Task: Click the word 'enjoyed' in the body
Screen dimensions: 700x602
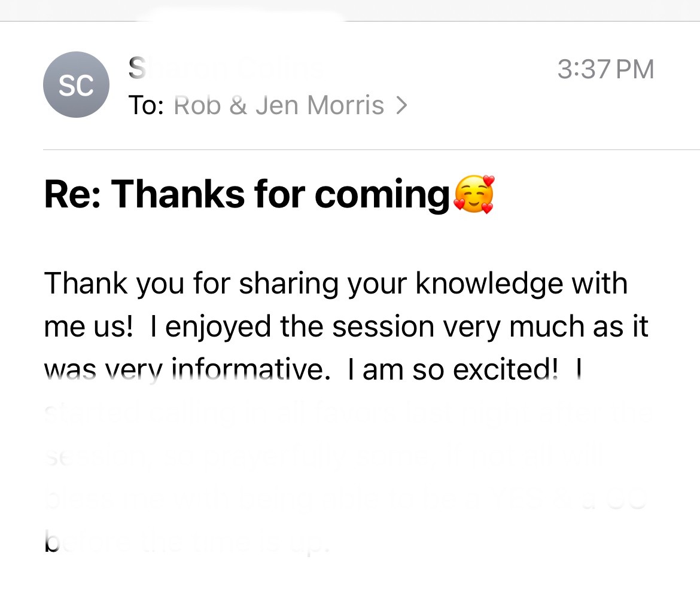Action: [x=218, y=328]
